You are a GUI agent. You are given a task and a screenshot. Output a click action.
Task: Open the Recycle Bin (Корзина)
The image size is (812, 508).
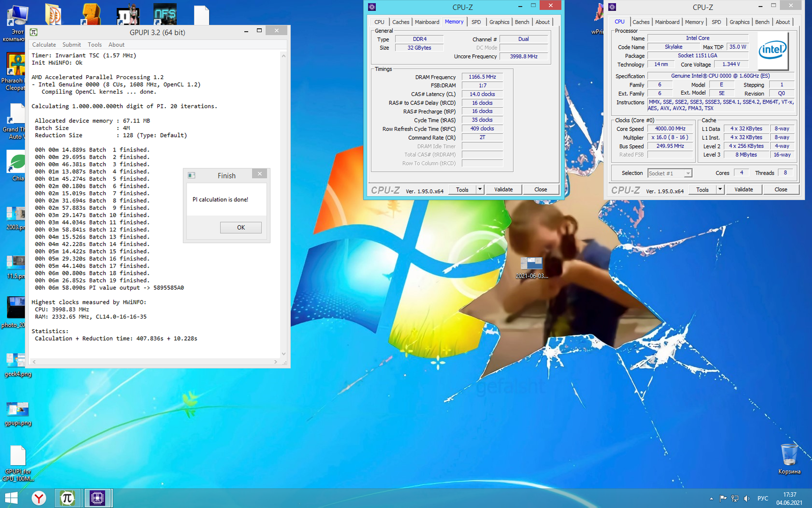pos(789,459)
